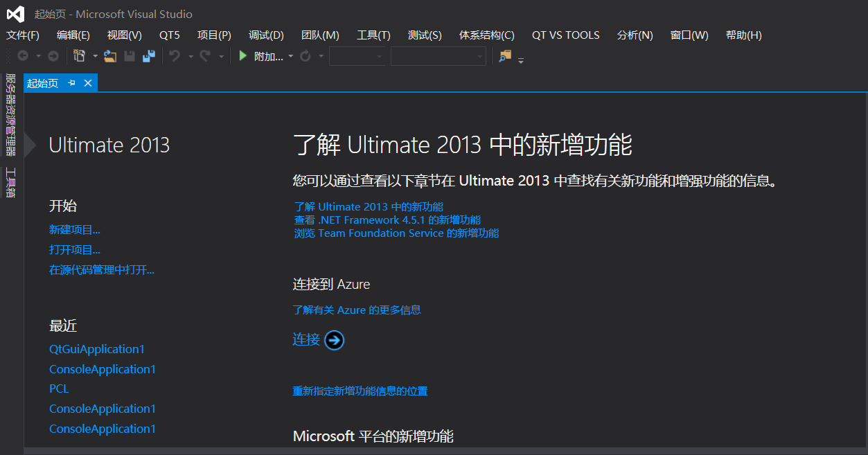Click the 连接 link text
This screenshot has width=868, height=455.
306,339
